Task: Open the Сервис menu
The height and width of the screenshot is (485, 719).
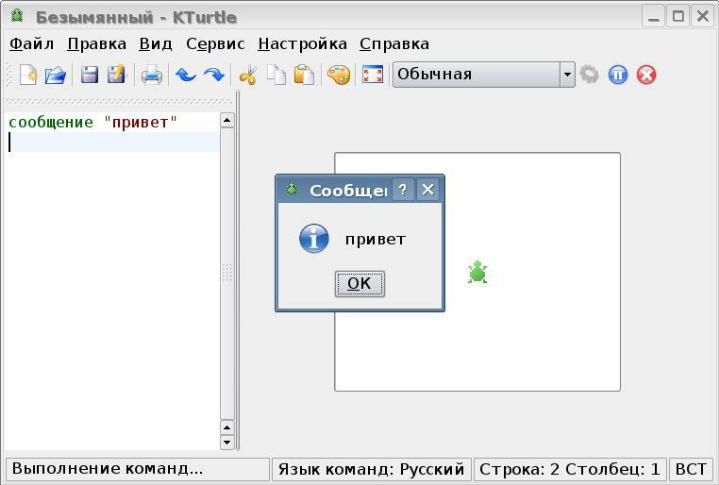Action: pyautogui.click(x=215, y=44)
